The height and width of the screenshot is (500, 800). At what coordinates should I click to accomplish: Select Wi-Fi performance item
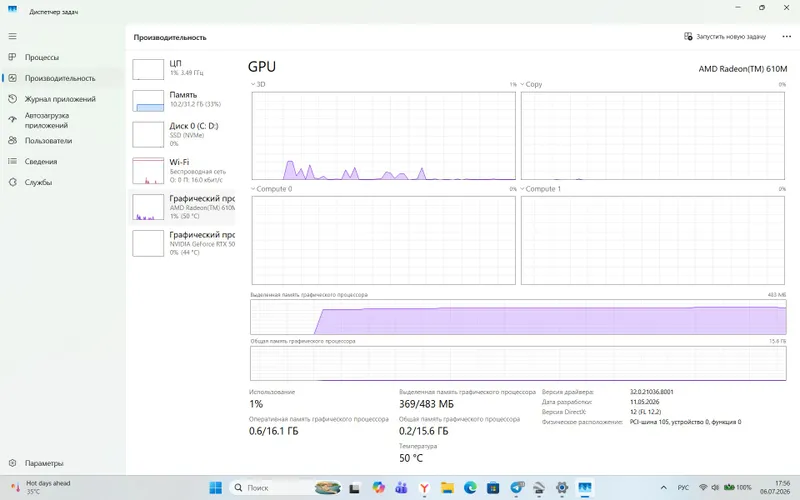pyautogui.click(x=183, y=170)
